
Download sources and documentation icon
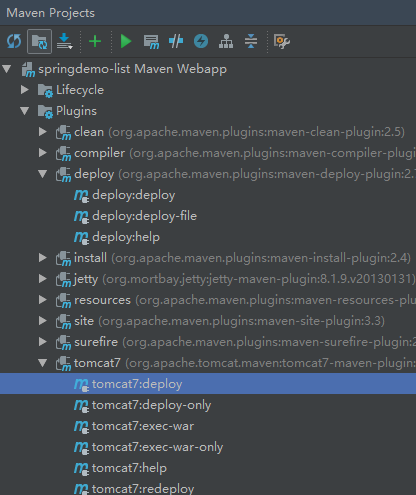pyautogui.click(x=64, y=41)
